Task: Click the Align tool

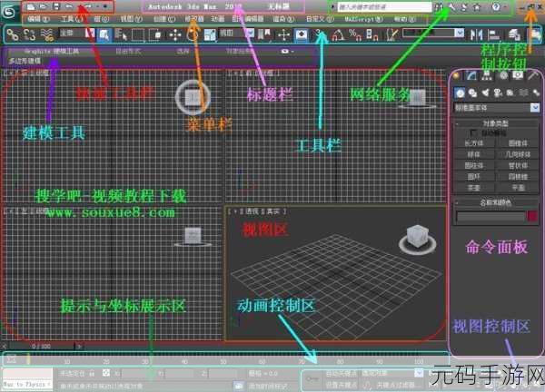Action: click(x=493, y=34)
